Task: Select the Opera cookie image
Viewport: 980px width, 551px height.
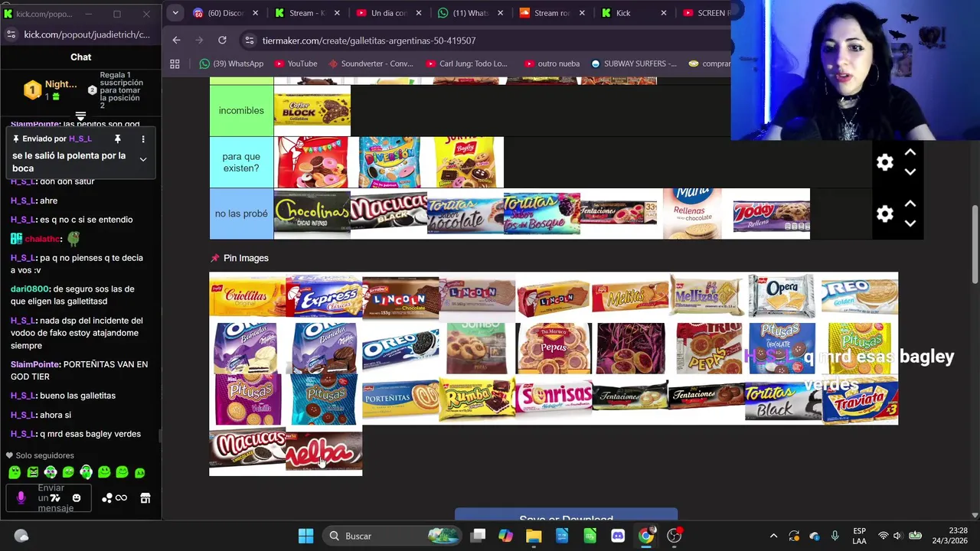Action: coord(782,295)
